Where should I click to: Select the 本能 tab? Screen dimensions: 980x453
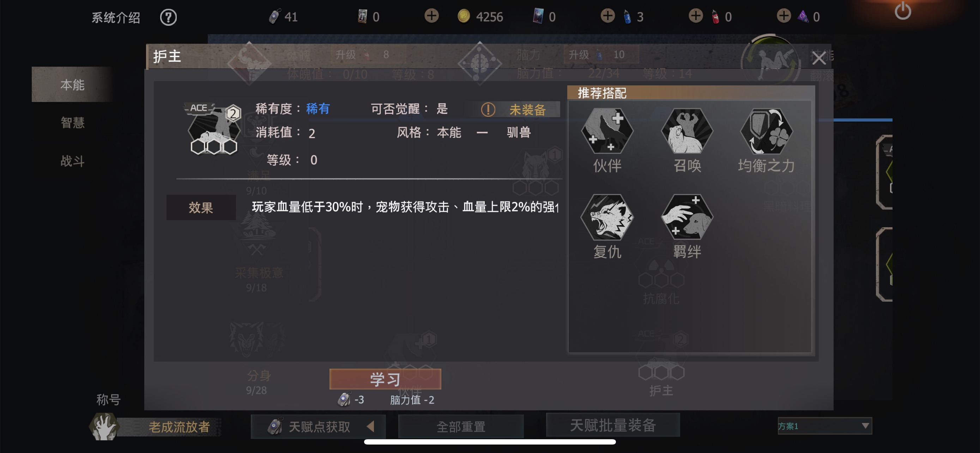pos(72,84)
